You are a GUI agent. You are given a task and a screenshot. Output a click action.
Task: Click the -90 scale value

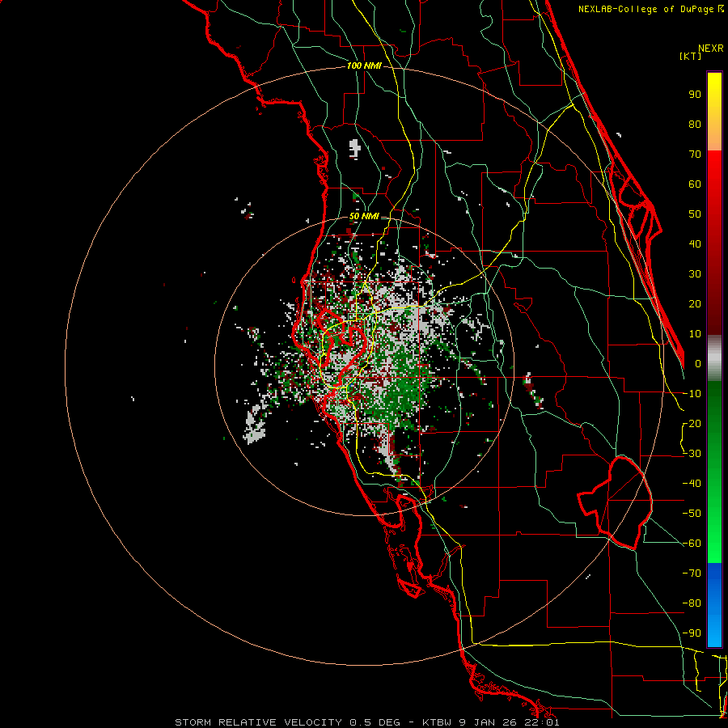tap(692, 633)
